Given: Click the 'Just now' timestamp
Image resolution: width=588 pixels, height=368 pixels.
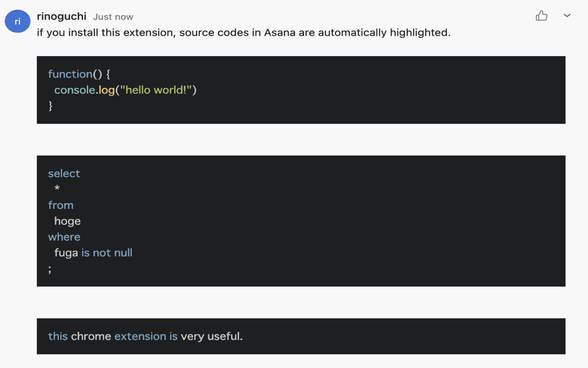Looking at the screenshot, I should click(x=113, y=16).
